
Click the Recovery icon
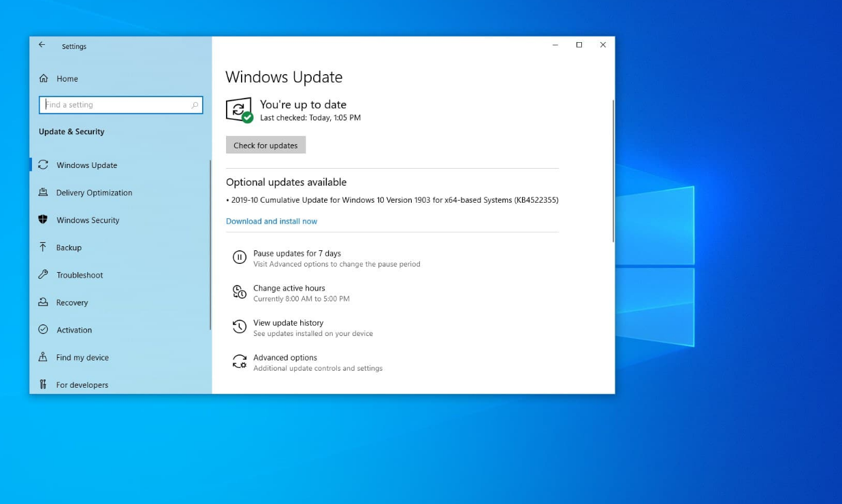tap(43, 302)
